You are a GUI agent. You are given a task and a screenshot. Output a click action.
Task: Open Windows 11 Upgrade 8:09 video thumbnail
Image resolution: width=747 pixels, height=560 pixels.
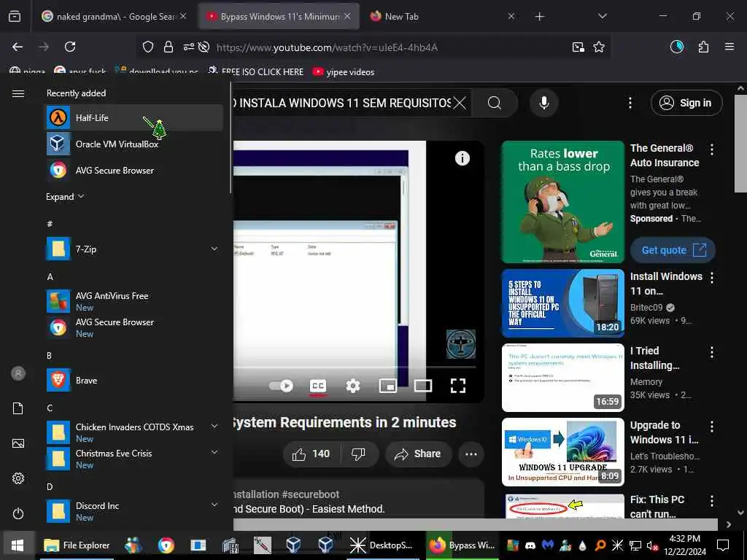coord(562,452)
